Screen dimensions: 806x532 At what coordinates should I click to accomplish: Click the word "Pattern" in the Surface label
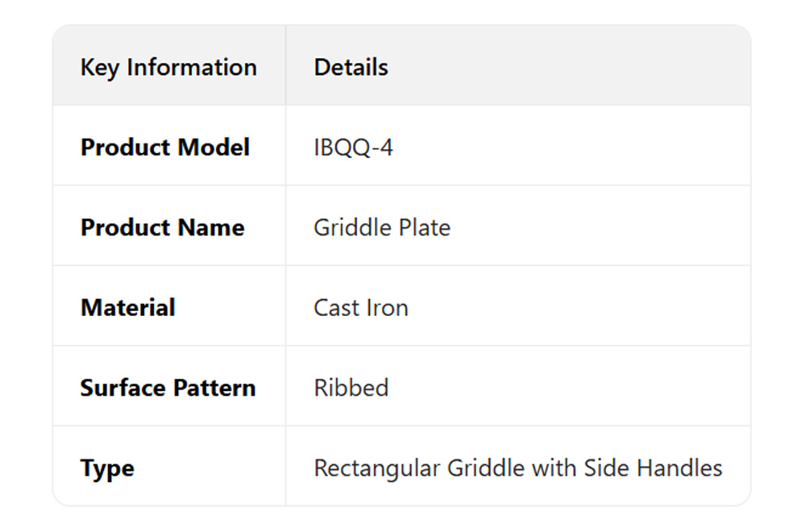coord(216,388)
